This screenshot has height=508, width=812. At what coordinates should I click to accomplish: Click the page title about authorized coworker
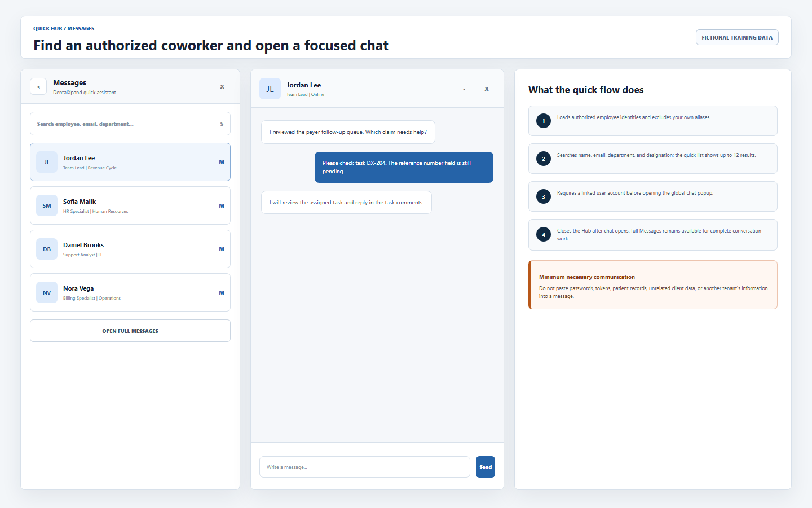tap(211, 45)
